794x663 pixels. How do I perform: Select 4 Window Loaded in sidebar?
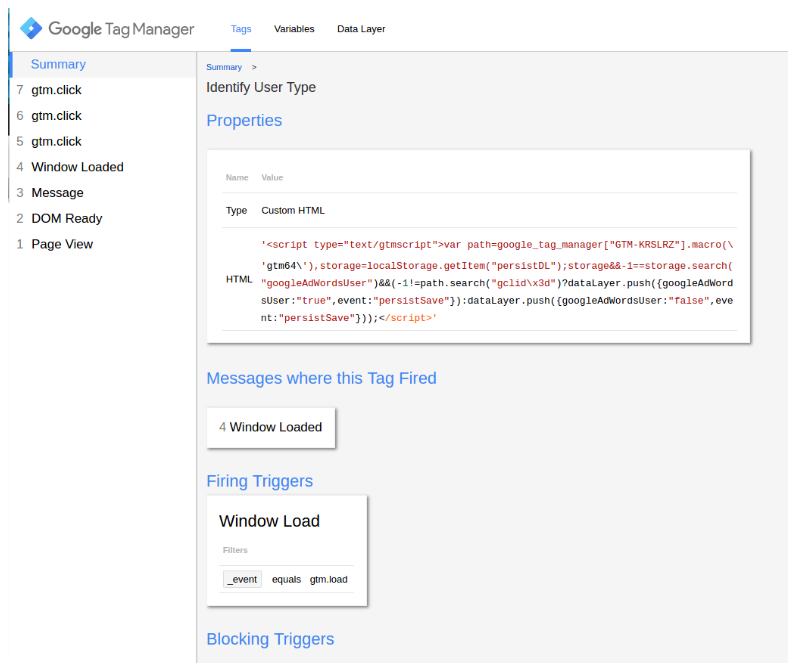77,167
